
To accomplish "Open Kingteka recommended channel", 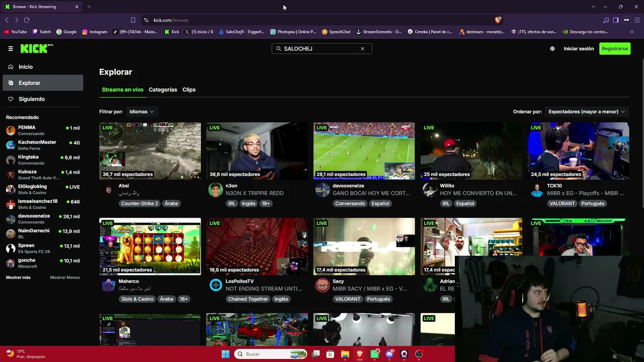I will 43,160.
